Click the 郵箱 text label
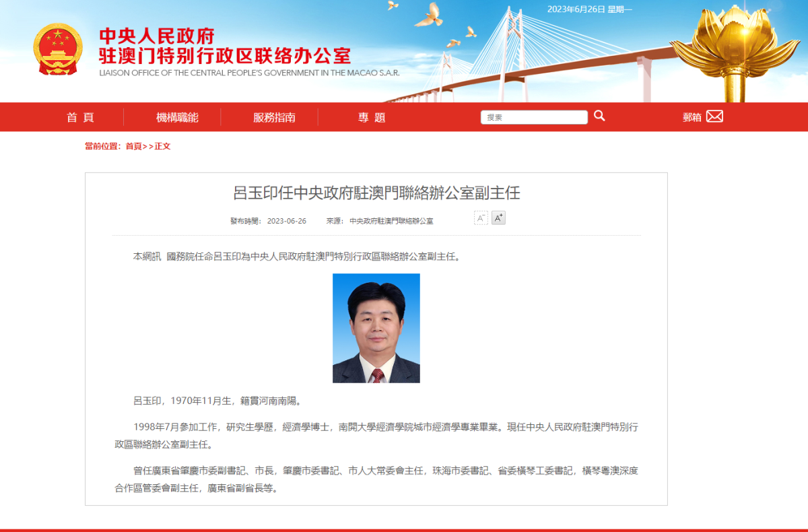This screenshot has width=808, height=532. pyautogui.click(x=692, y=117)
